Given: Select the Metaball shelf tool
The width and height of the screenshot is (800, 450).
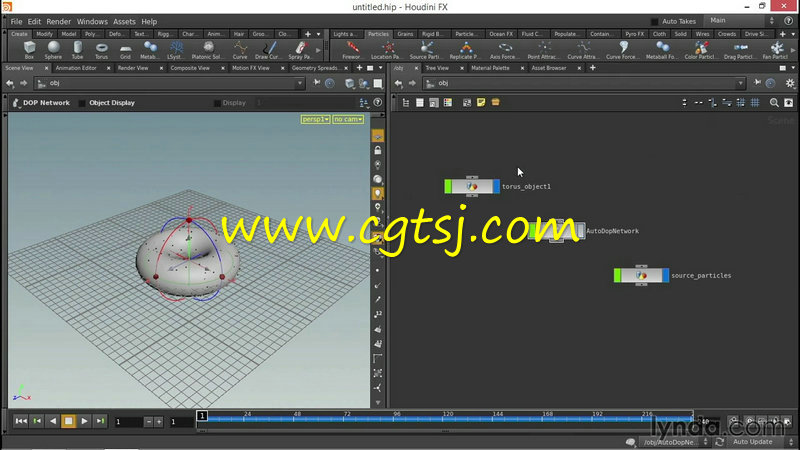Looking at the screenshot, I should [x=149, y=50].
